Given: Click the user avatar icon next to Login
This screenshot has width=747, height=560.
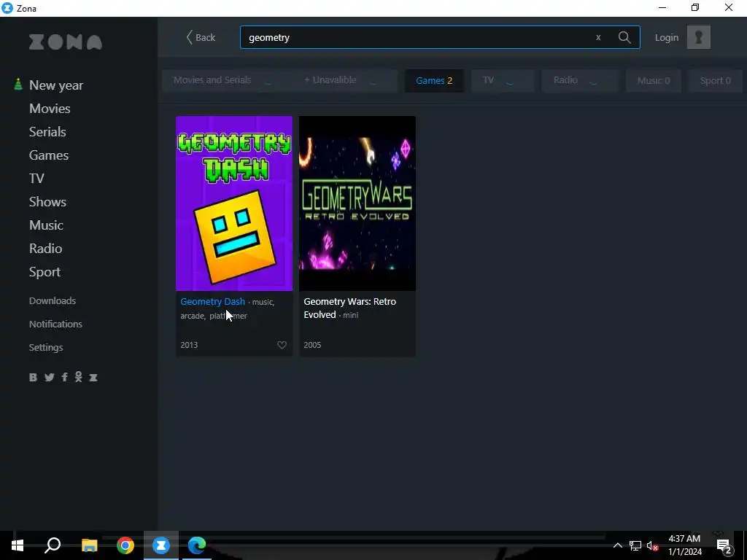Looking at the screenshot, I should click(x=698, y=37).
